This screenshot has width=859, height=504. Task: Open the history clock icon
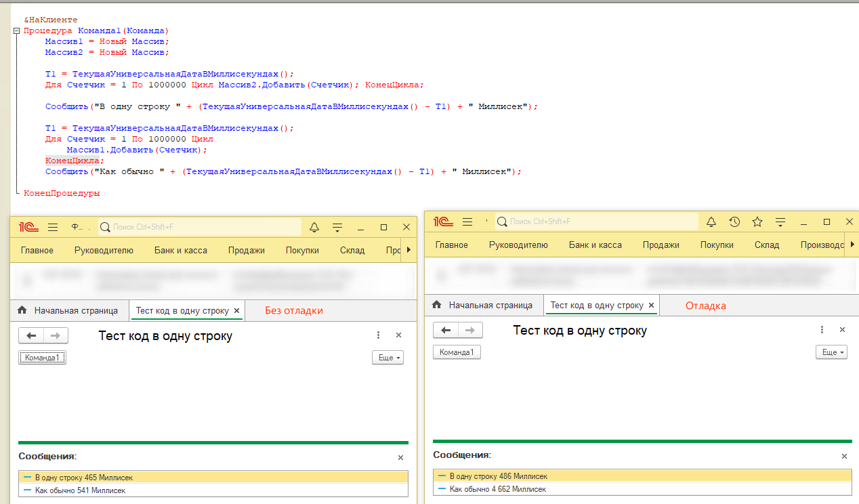(x=734, y=222)
